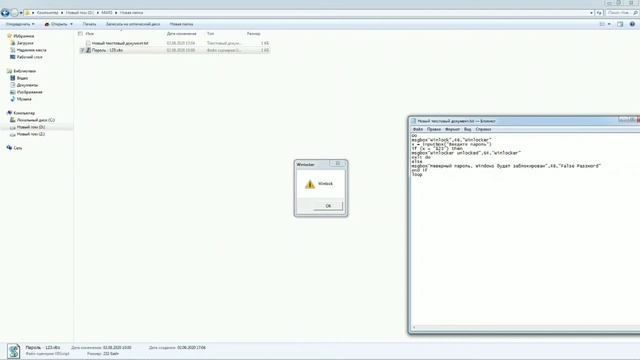The height and width of the screenshot is (360, 640).
Task: Open Недавние места in favorites
Action: (31, 50)
